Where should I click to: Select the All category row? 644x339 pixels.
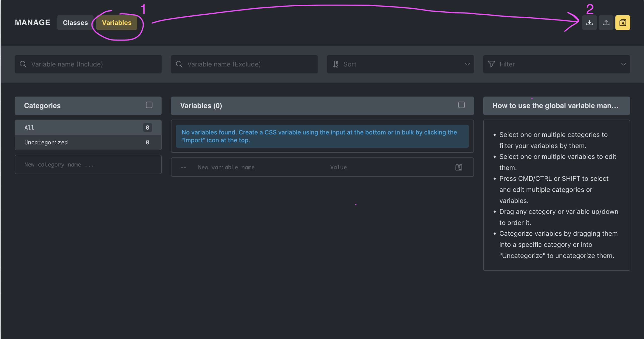click(83, 128)
